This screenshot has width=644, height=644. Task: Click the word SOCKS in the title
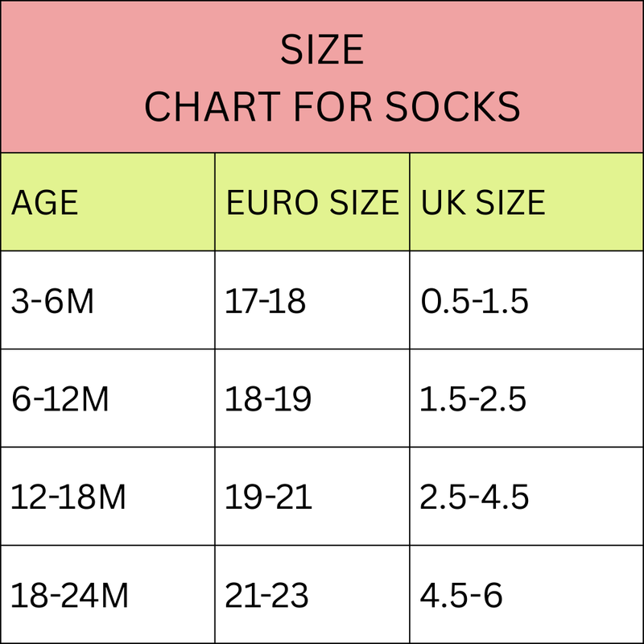tap(452, 107)
